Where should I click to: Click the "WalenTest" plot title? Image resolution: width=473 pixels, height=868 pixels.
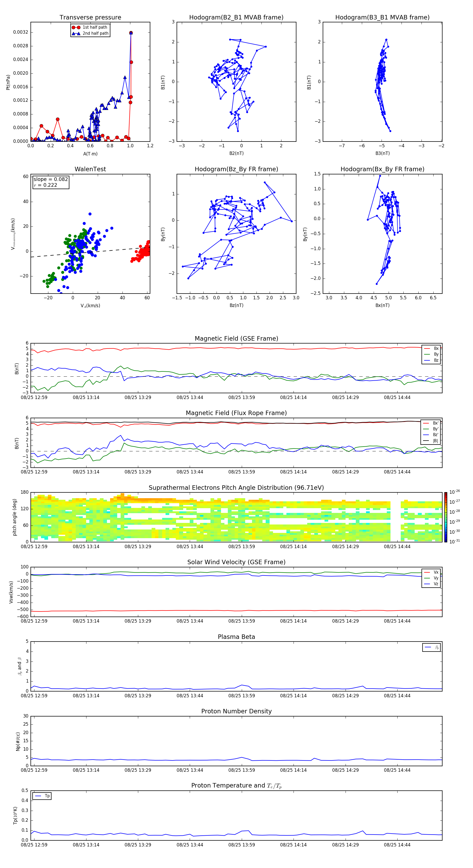(90, 169)
